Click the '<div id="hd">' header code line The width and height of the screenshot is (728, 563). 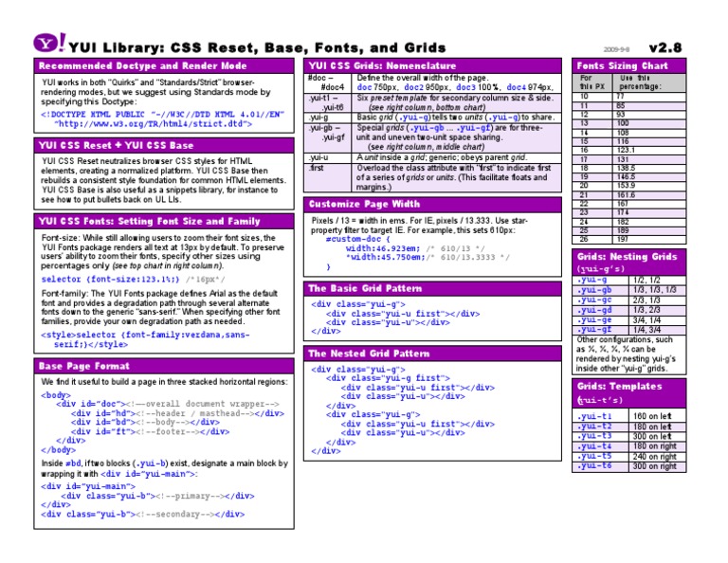177,413
